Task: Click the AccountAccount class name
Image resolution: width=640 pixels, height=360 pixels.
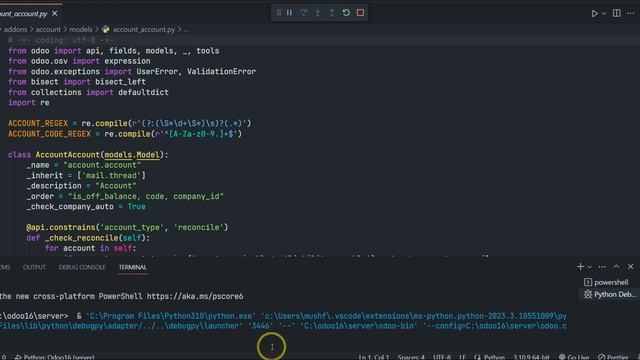Action: click(x=67, y=155)
